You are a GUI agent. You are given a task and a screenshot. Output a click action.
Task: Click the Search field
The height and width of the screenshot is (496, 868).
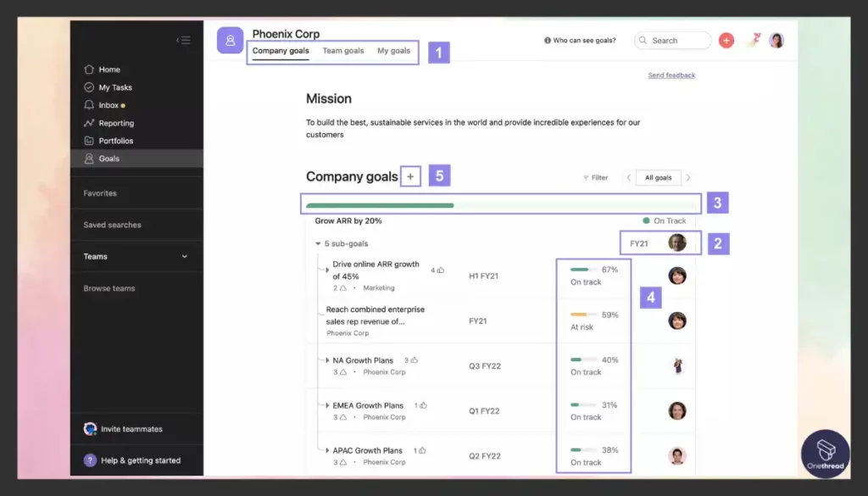672,41
